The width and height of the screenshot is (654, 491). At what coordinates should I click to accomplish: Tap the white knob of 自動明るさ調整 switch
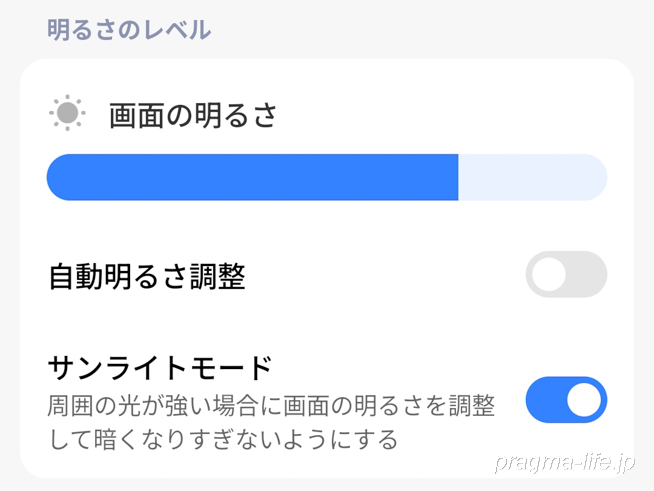pos(549,275)
